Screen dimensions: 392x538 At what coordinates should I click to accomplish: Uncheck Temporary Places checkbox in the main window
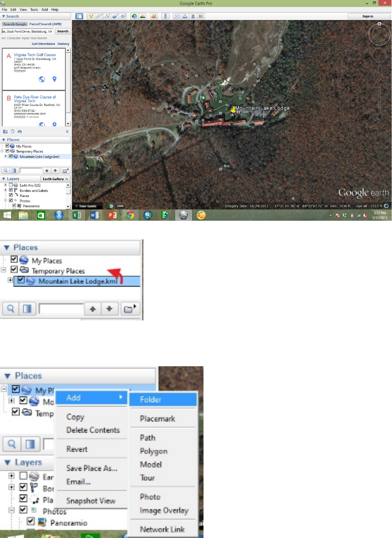pos(7,151)
